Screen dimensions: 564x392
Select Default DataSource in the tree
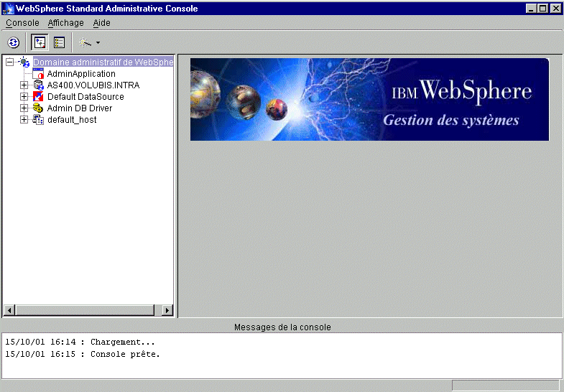coord(85,97)
